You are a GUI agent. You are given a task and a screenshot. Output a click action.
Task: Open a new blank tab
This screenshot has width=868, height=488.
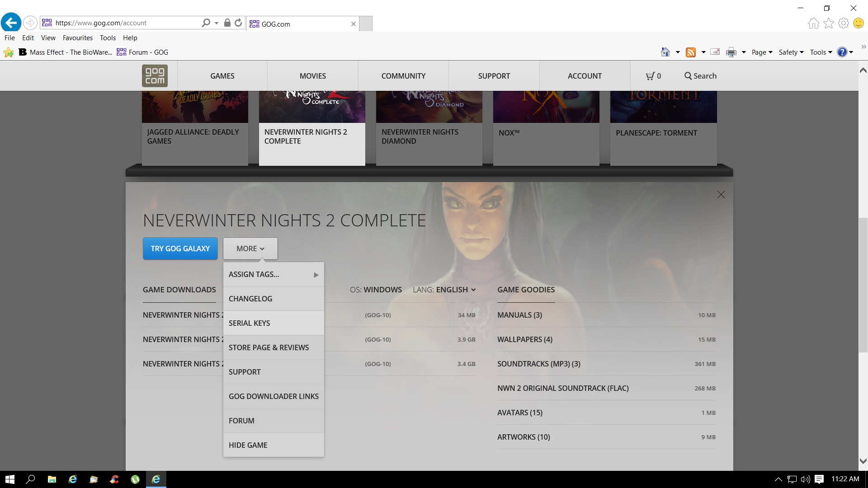click(x=366, y=23)
